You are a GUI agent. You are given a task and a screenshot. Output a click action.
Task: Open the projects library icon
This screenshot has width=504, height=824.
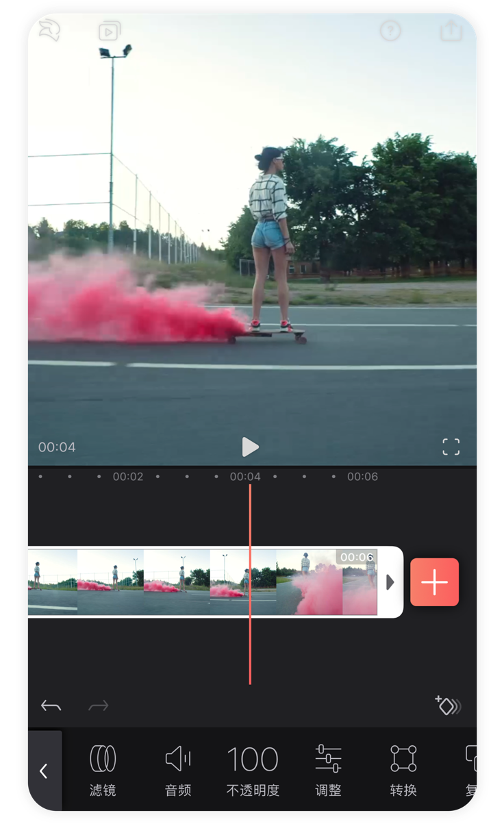pos(109,31)
